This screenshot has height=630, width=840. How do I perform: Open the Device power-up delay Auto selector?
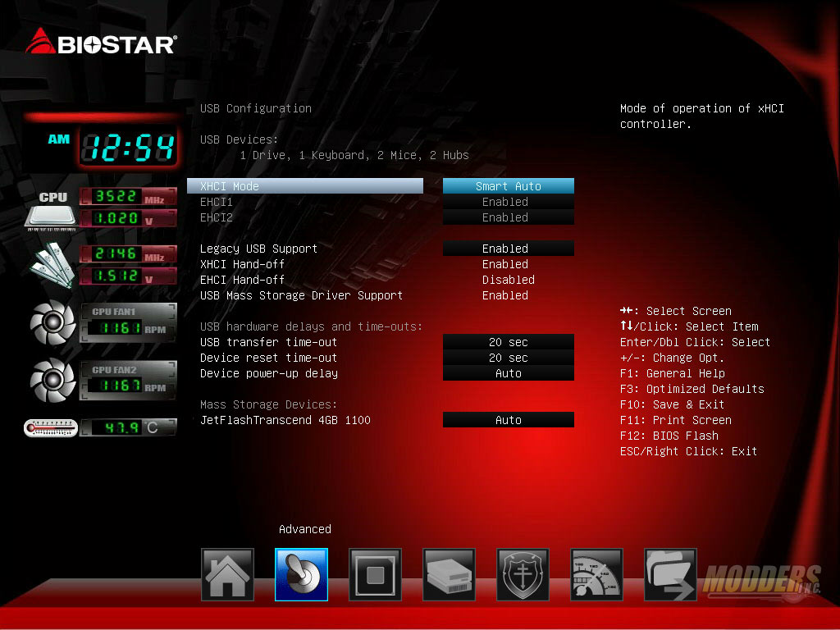(508, 373)
